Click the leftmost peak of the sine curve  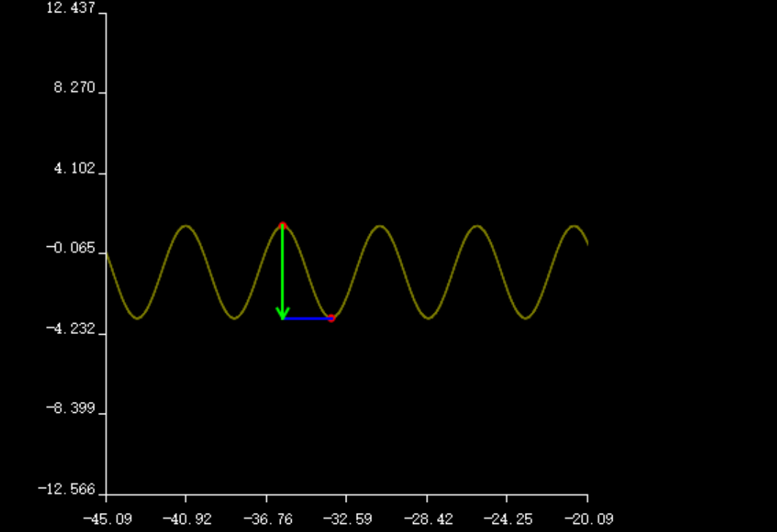point(186,226)
